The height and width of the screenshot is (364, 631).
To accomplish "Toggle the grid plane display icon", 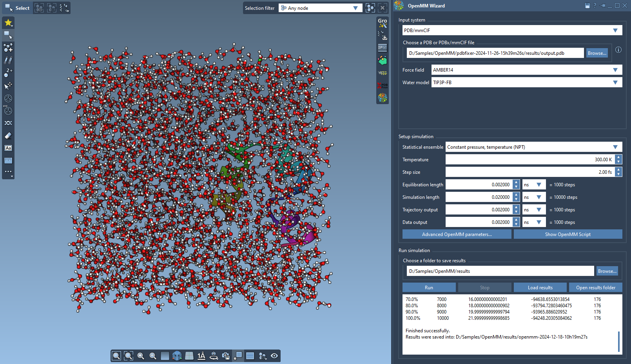I will coord(189,356).
